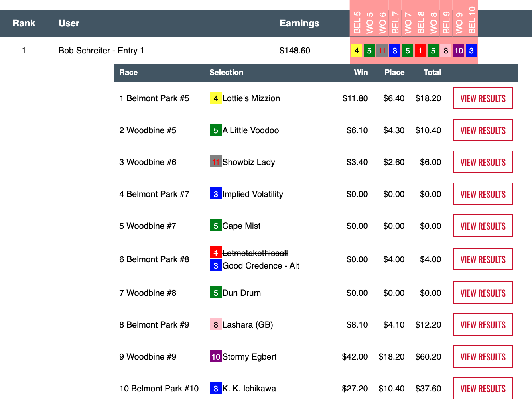Select the WO 9 column header
The width and height of the screenshot is (532, 401).
pyautogui.click(x=459, y=23)
